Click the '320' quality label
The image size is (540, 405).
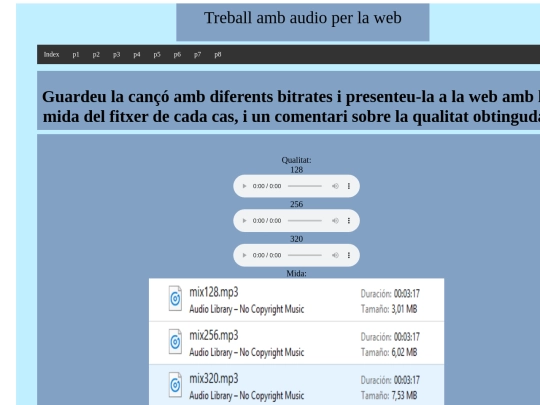tap(297, 239)
